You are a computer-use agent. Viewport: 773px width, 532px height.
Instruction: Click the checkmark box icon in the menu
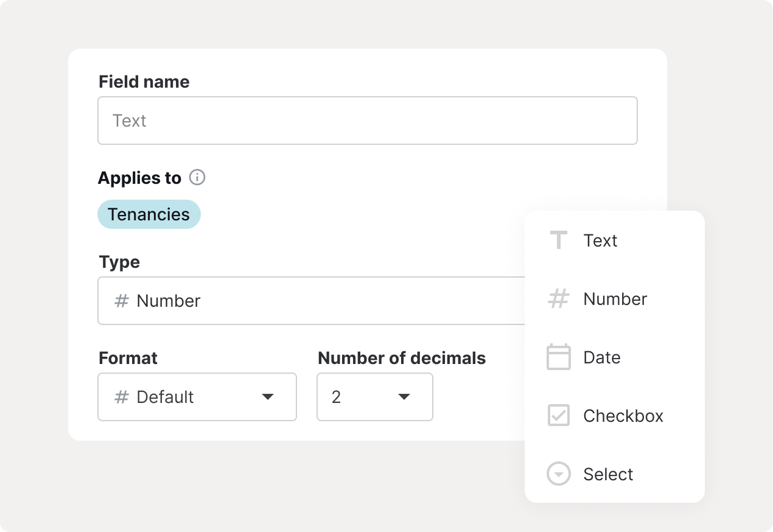(x=558, y=416)
